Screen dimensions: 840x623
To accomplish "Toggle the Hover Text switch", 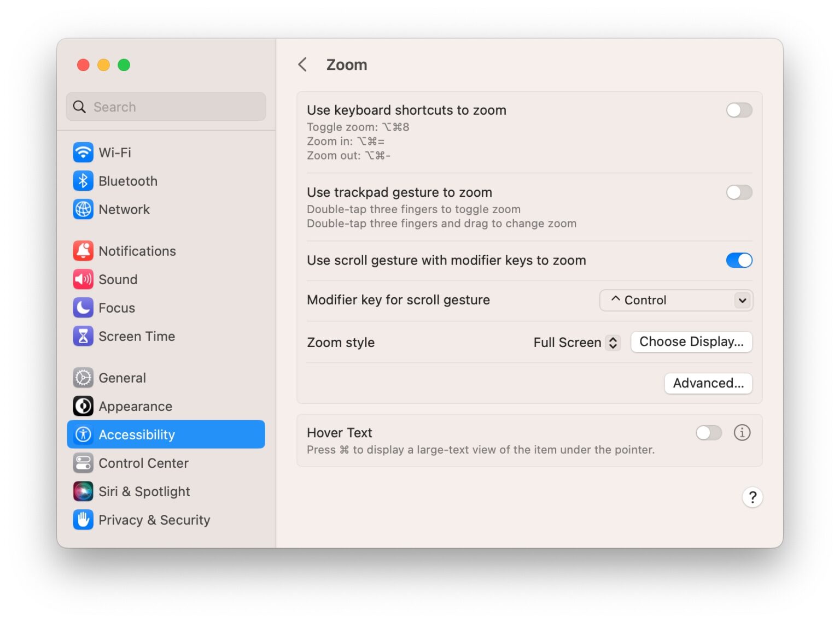I will click(x=709, y=433).
